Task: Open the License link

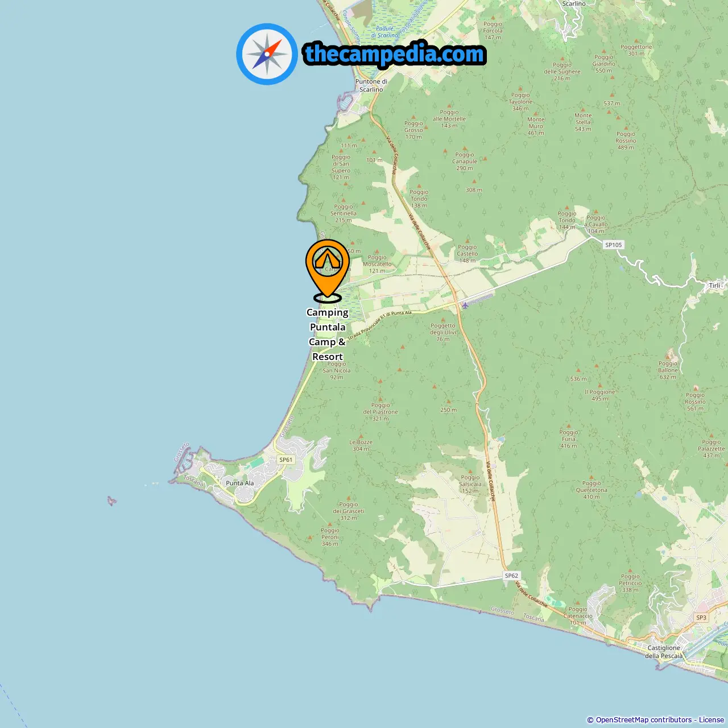Action: [712, 719]
